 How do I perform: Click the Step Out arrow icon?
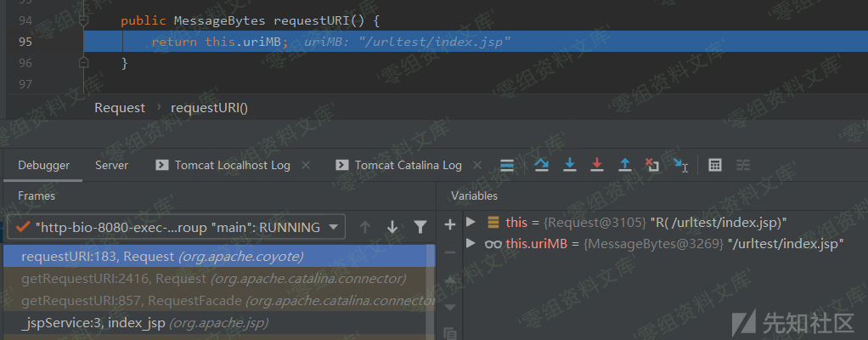pyautogui.click(x=624, y=165)
